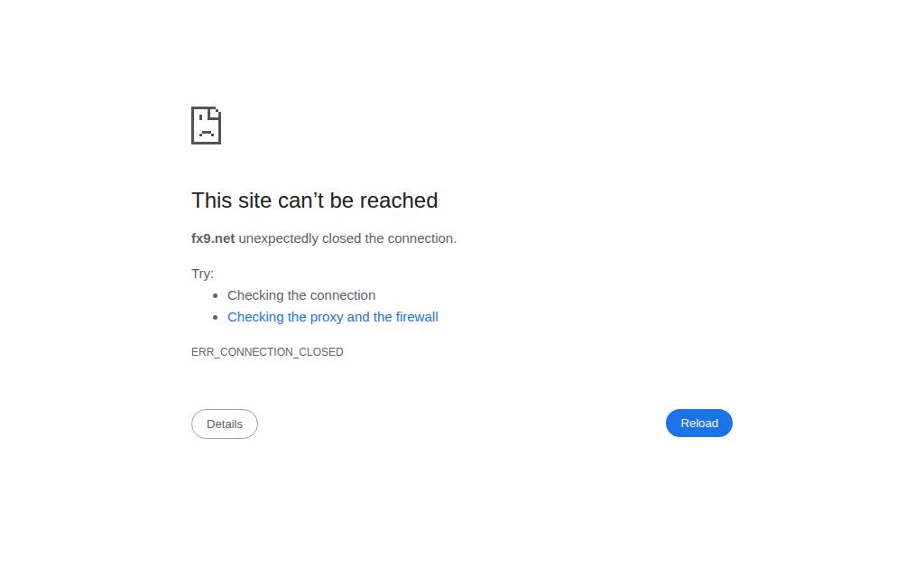Screen dimensions: 924x568
Task: Reload the page with the blue button
Action: coord(699,423)
